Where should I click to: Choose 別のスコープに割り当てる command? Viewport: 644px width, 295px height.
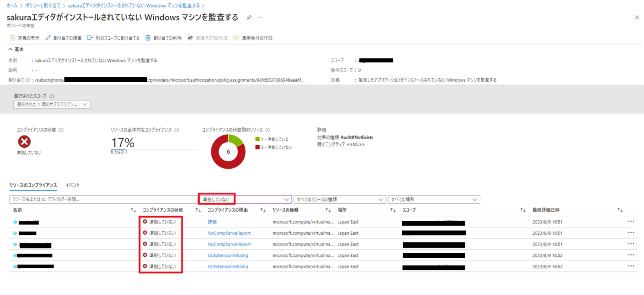point(113,38)
